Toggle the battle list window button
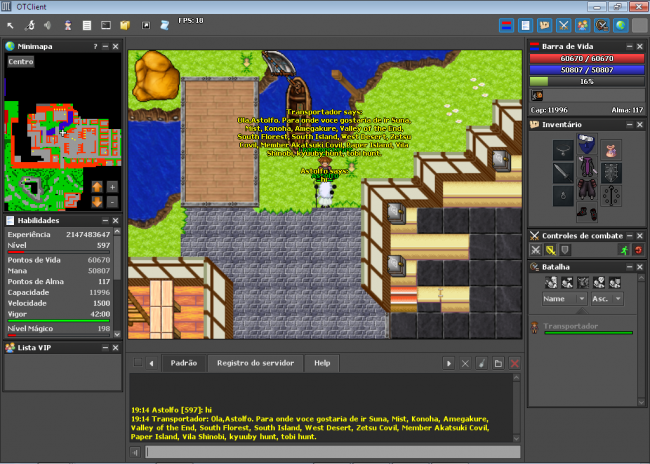Image resolution: width=650 pixels, height=464 pixels. click(601, 26)
